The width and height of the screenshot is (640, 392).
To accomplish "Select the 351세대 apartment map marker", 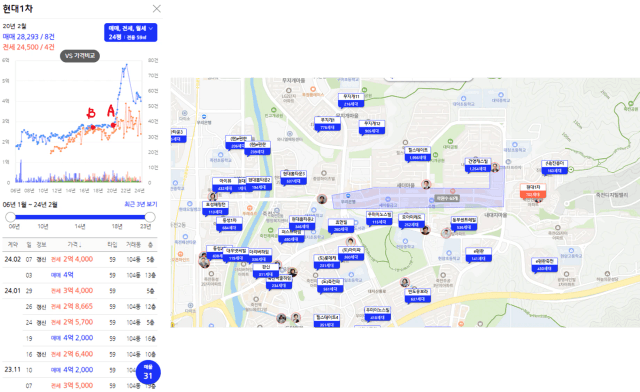I will tap(327, 321).
